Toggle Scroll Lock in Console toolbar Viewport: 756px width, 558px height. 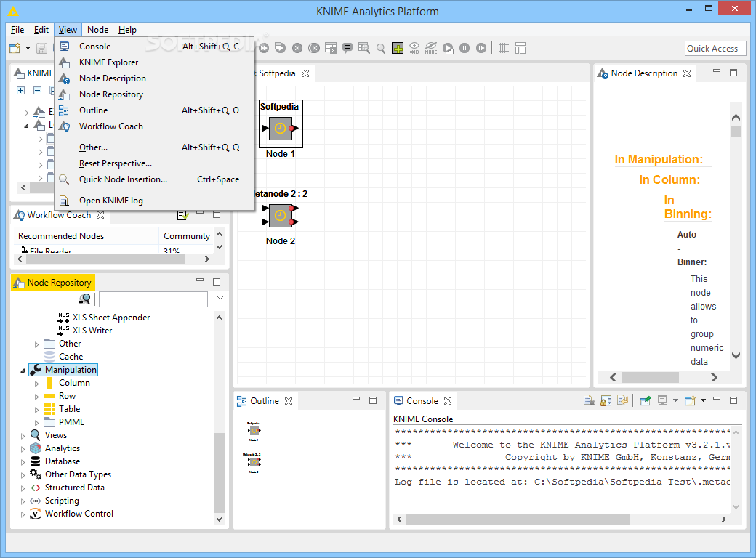click(x=606, y=400)
